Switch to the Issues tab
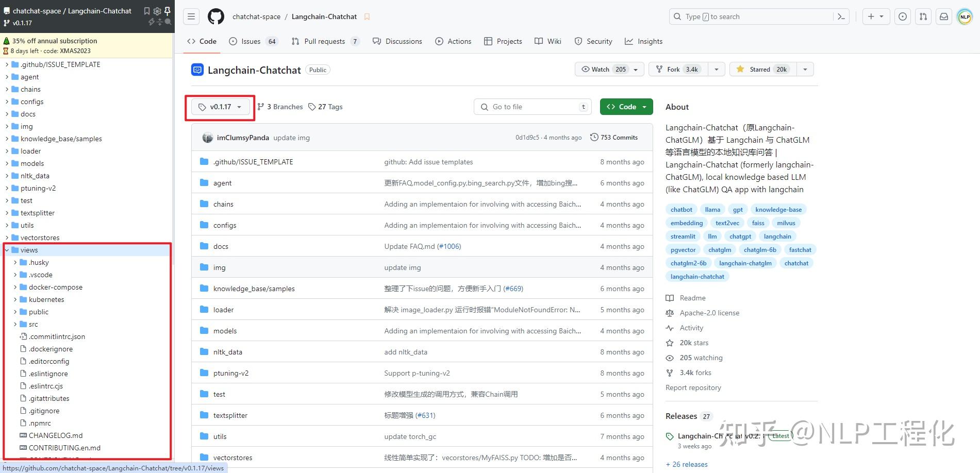Screen dimensions: 980x473 [251, 41]
